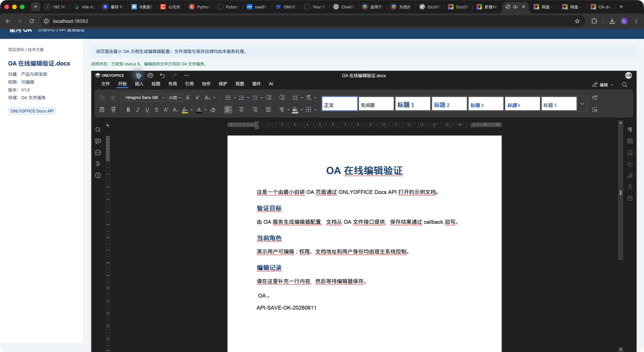Click the ONLYOFFICE Docs API tag

point(32,111)
